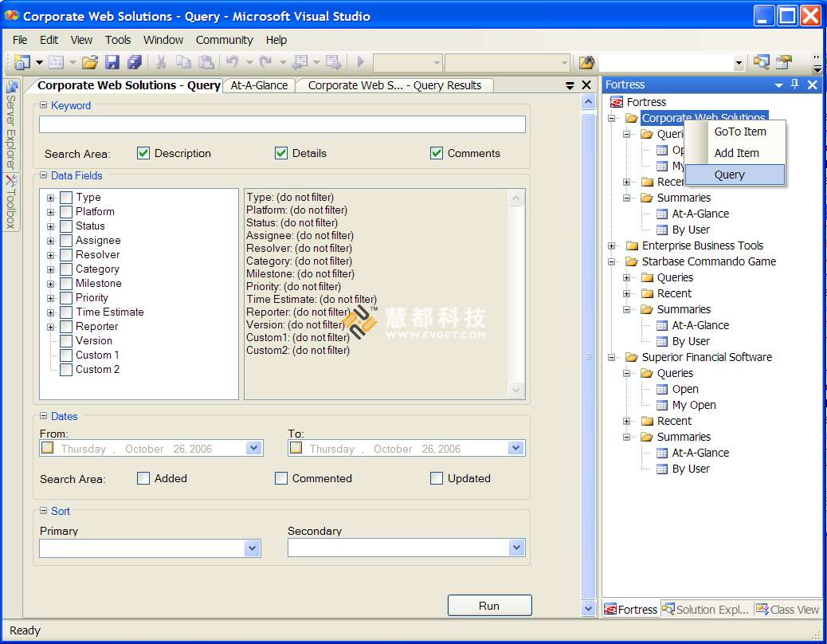Click the Save floppy disk icon
The height and width of the screenshot is (644, 827).
pyautogui.click(x=112, y=62)
